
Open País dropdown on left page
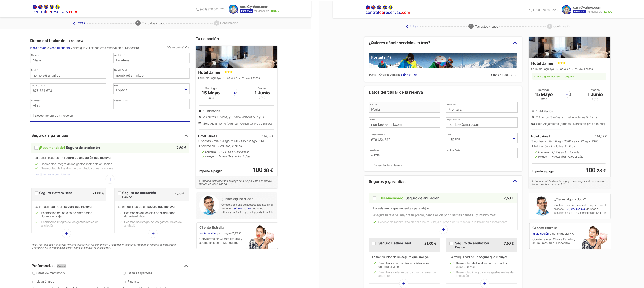click(x=151, y=89)
